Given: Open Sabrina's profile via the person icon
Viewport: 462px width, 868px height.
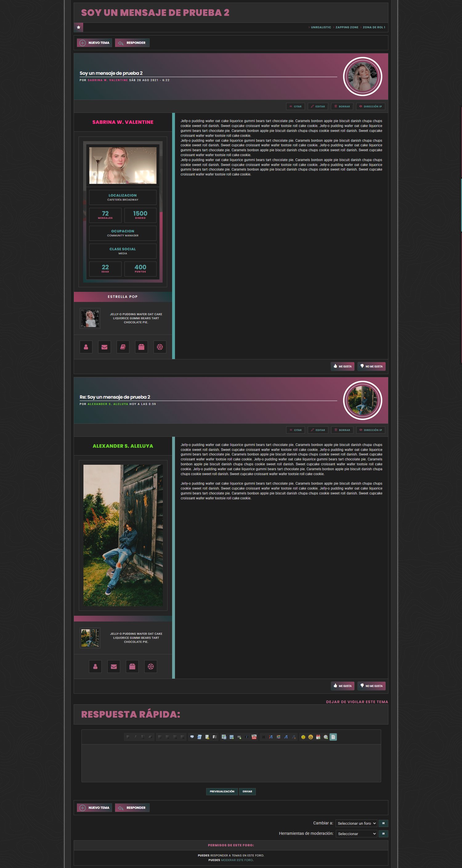Looking at the screenshot, I should [86, 347].
